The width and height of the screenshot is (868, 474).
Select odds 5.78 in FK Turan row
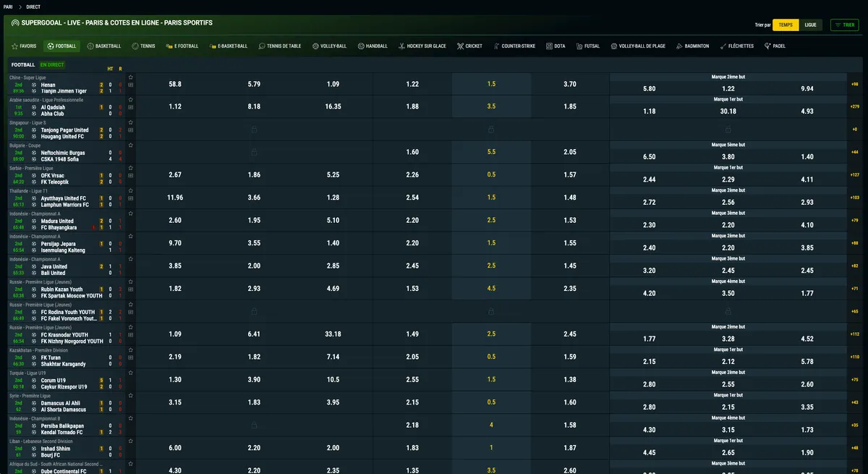(x=807, y=361)
